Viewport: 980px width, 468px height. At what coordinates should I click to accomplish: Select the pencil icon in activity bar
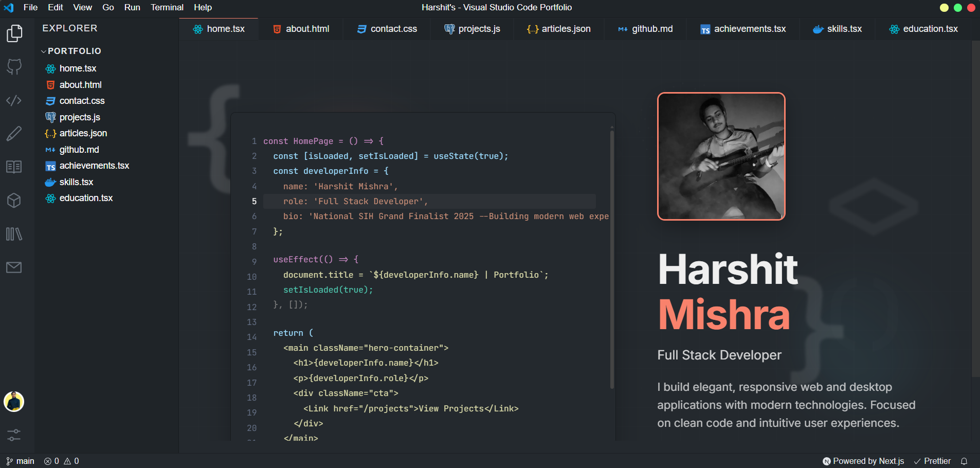[x=14, y=134]
